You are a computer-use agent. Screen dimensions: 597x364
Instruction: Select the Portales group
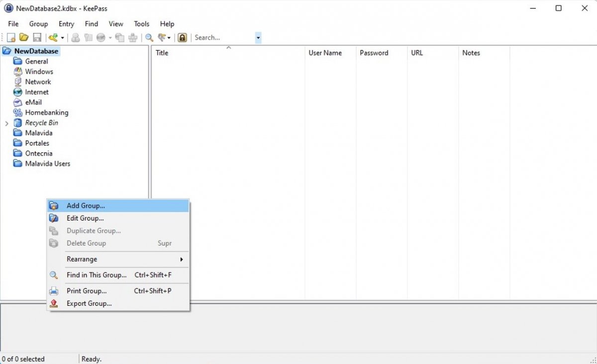[37, 143]
